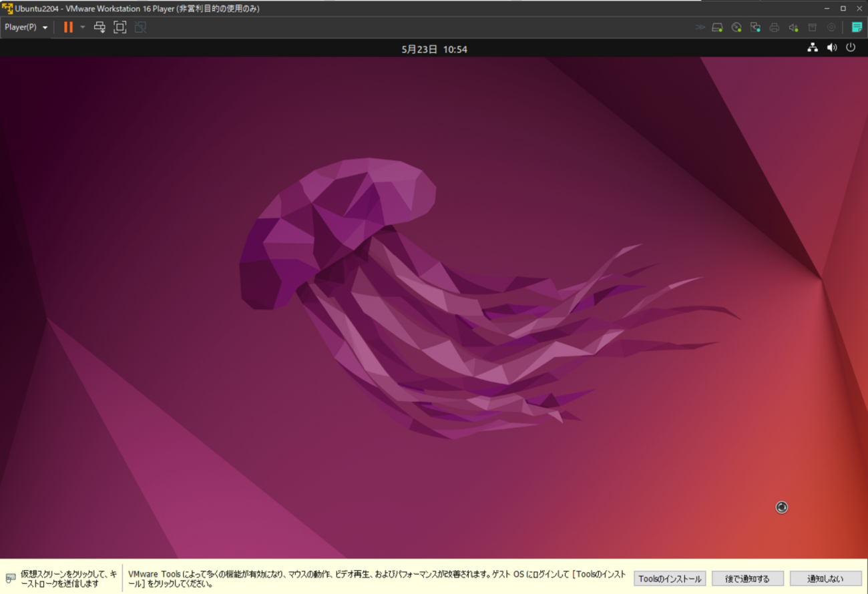Click the printer device icon

click(x=775, y=27)
